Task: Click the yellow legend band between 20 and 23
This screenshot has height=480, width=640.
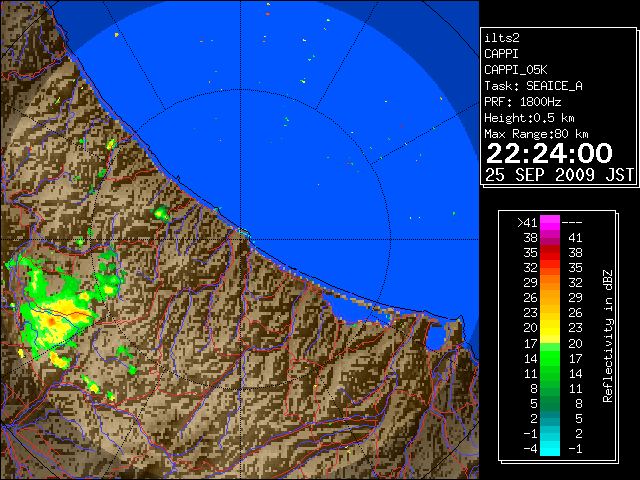Action: coord(550,328)
